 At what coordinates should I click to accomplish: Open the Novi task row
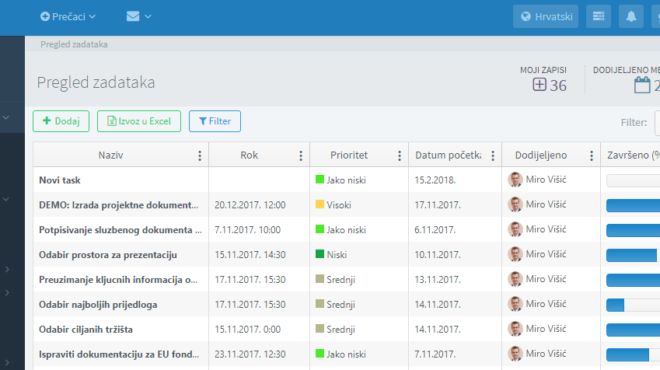pyautogui.click(x=60, y=180)
